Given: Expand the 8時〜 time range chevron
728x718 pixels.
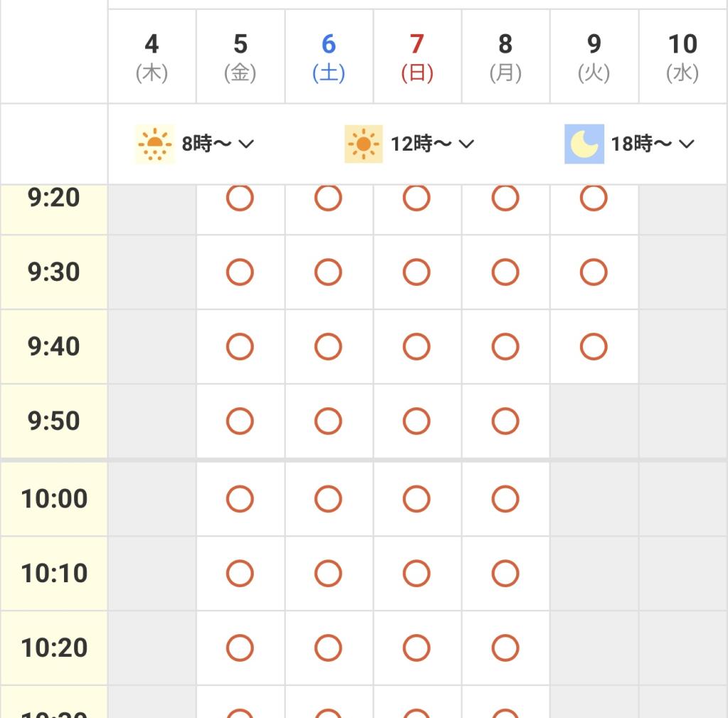Looking at the screenshot, I should pos(246,144).
